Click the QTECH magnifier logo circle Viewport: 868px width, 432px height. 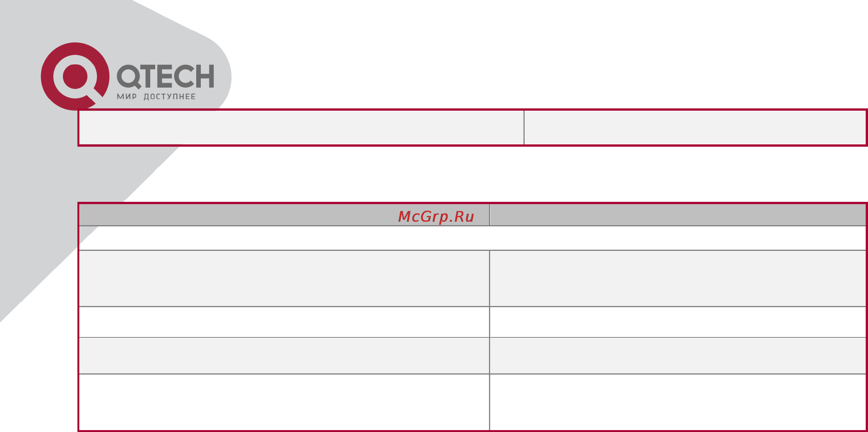[75, 76]
